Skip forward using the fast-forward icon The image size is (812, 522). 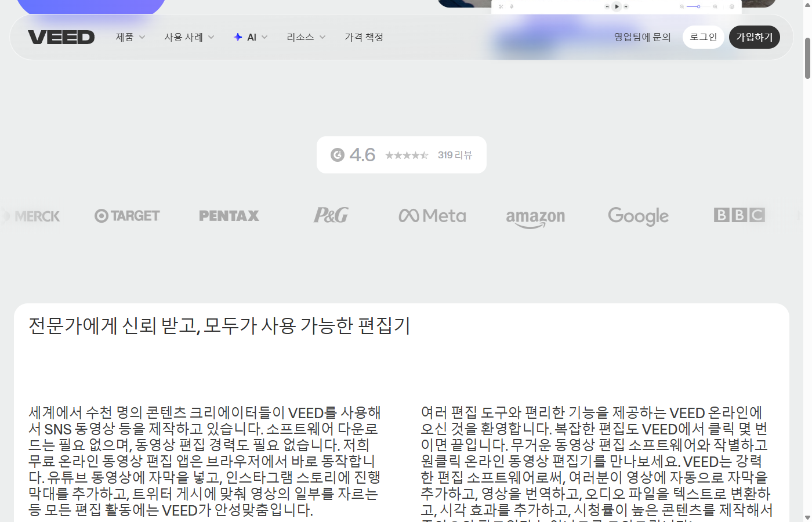626,6
